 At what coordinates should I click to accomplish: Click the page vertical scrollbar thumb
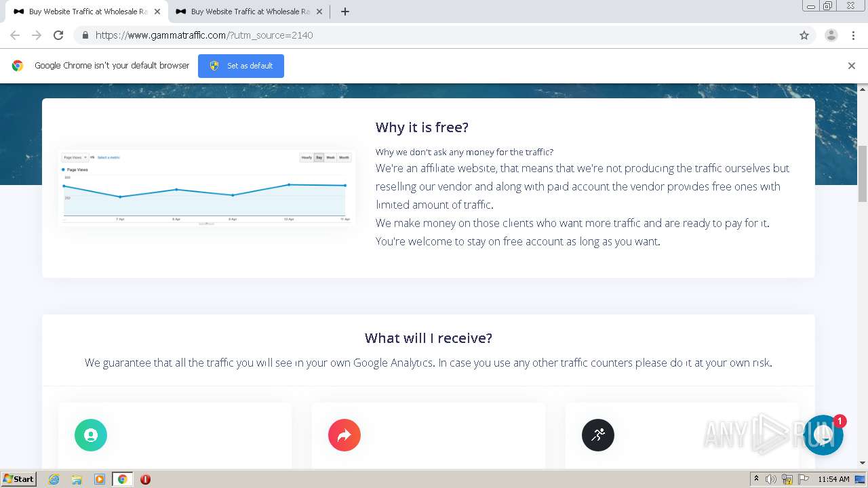863,174
